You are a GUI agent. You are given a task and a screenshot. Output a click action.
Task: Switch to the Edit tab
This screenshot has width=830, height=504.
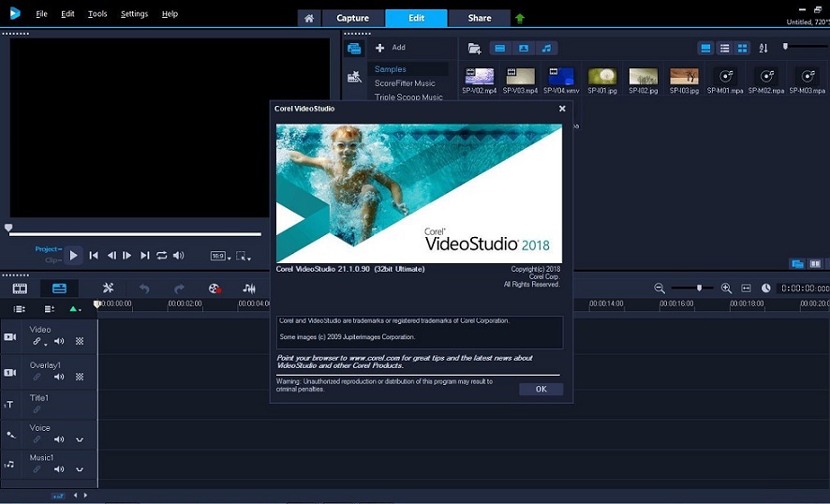[416, 18]
